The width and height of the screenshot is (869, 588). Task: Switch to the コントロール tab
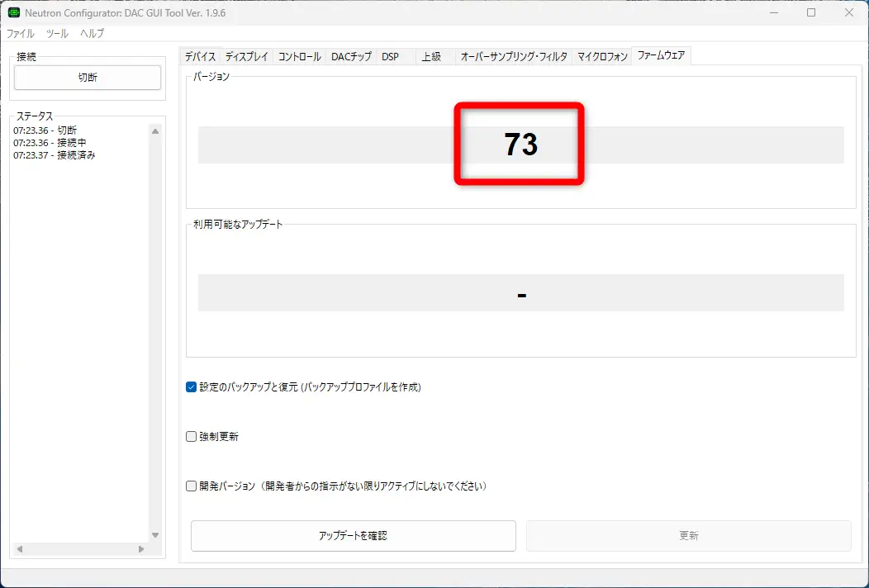[x=299, y=56]
